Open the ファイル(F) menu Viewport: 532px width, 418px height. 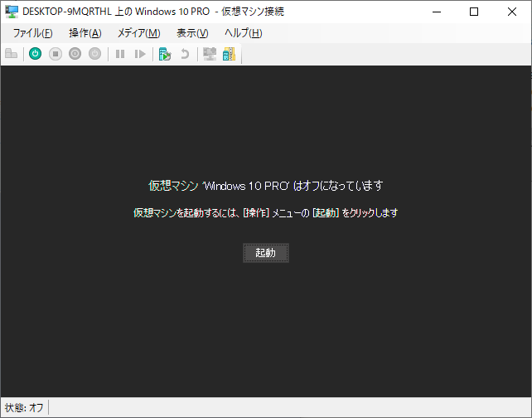coord(32,33)
